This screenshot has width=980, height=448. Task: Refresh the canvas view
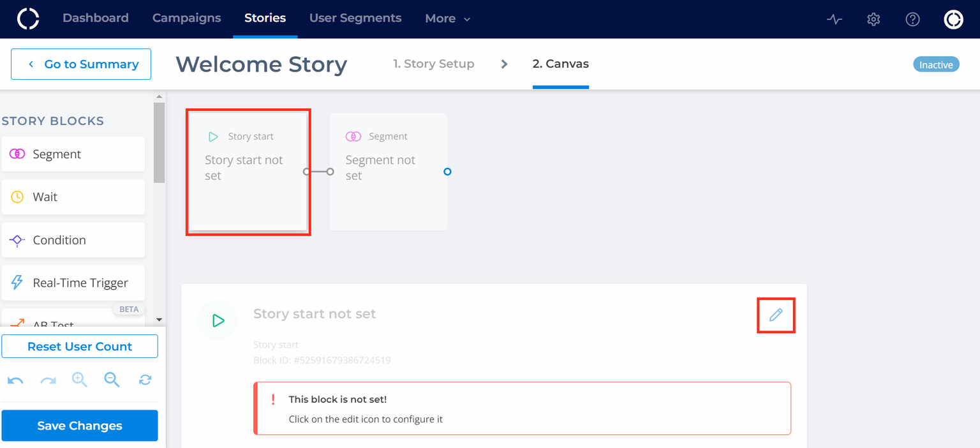point(145,380)
